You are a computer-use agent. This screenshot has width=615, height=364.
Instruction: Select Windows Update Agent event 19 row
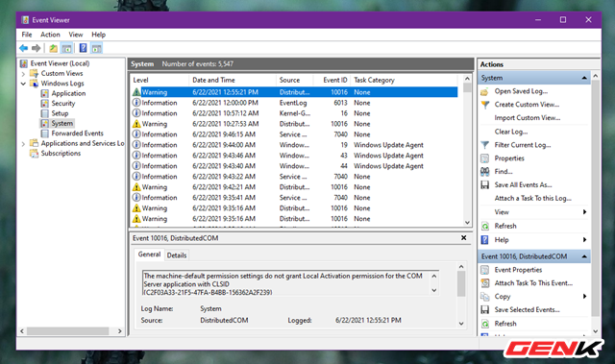tap(294, 145)
